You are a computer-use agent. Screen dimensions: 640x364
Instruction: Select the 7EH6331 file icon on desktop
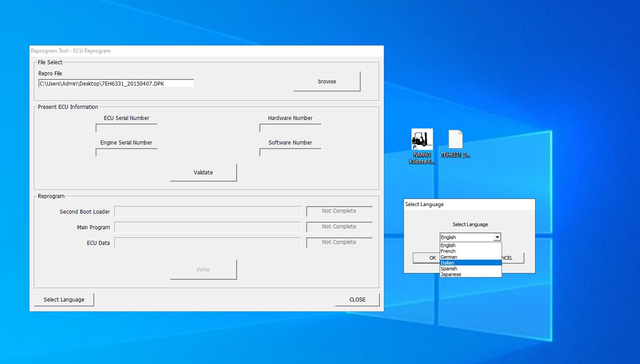click(x=456, y=141)
